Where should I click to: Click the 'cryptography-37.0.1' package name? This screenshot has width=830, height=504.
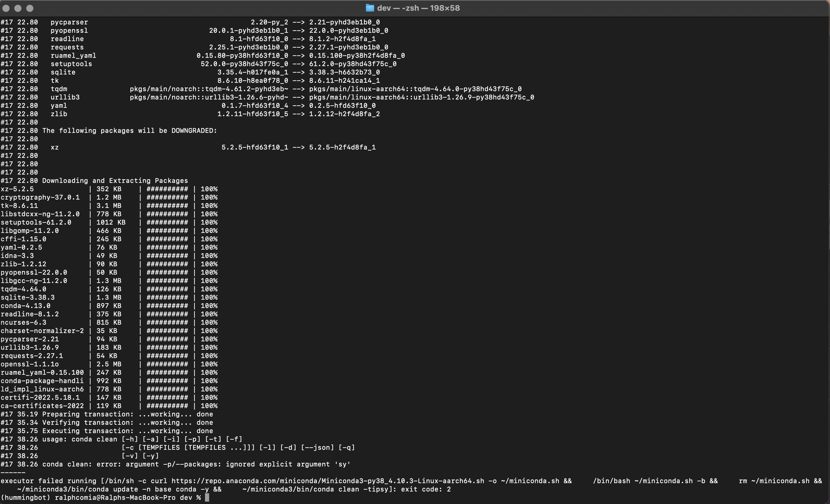40,197
